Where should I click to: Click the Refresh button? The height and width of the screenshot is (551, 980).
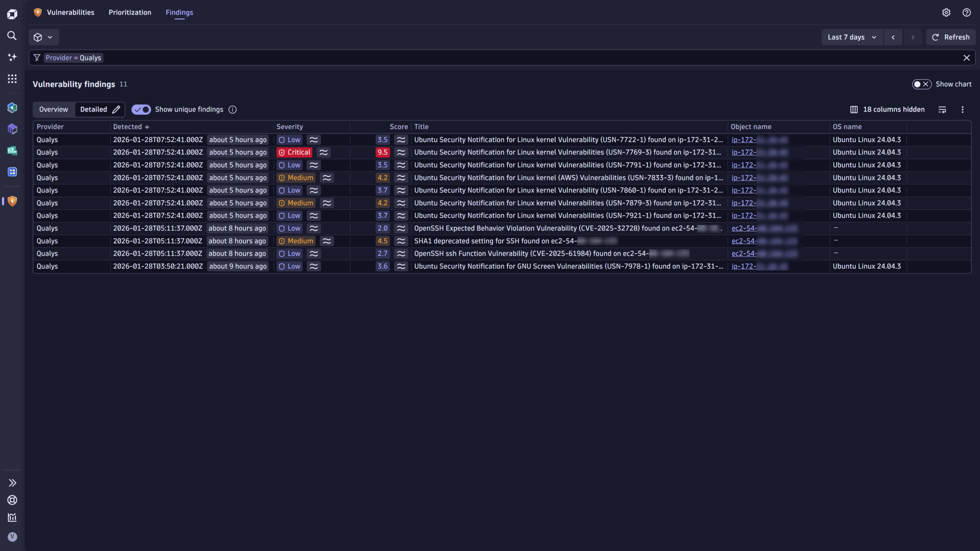pos(951,37)
